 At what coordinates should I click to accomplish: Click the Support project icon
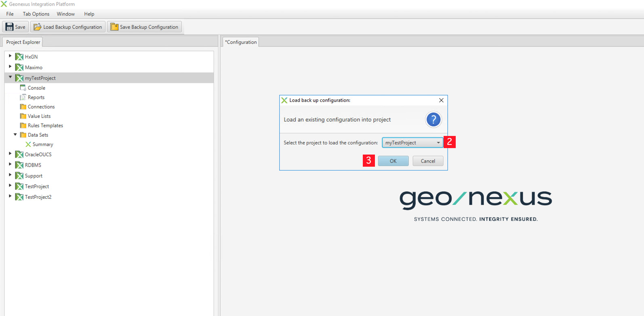(19, 176)
